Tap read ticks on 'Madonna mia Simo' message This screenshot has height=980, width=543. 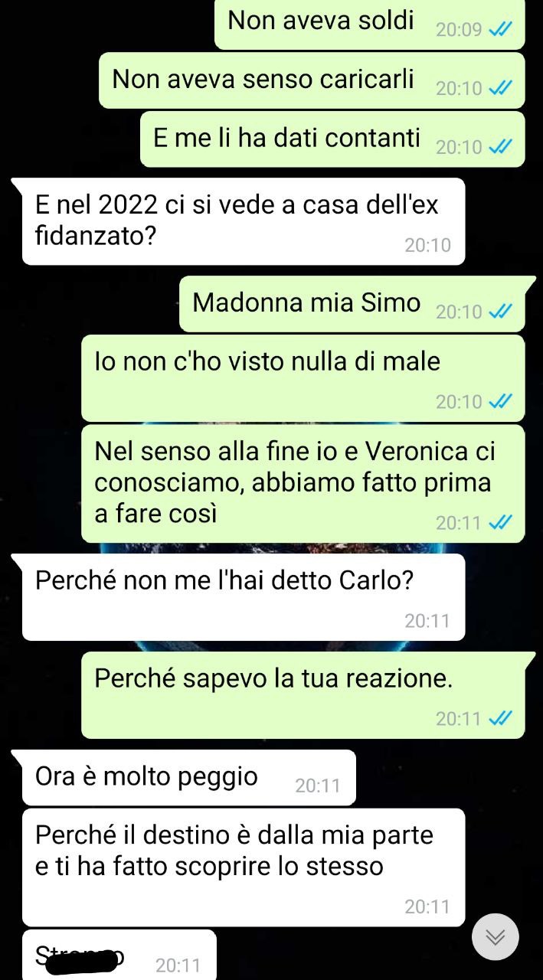click(500, 312)
